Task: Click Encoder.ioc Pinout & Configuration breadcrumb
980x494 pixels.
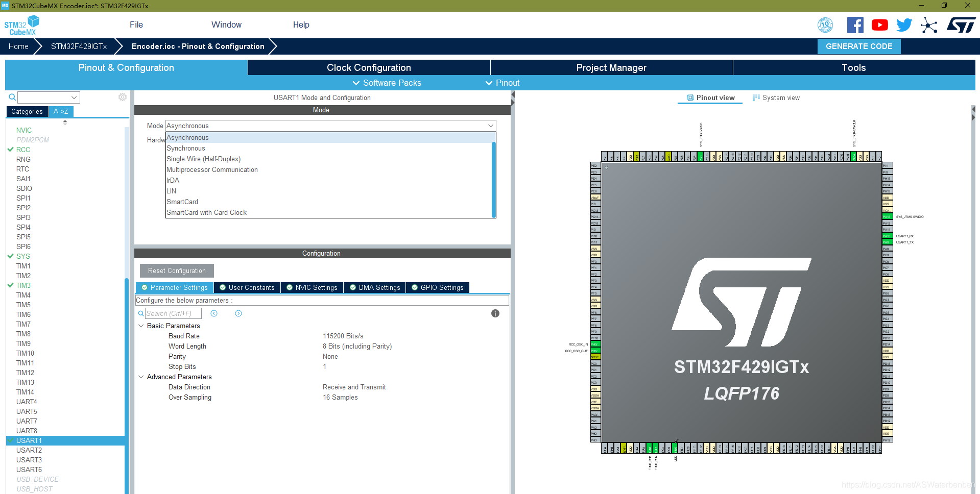Action: [x=198, y=46]
